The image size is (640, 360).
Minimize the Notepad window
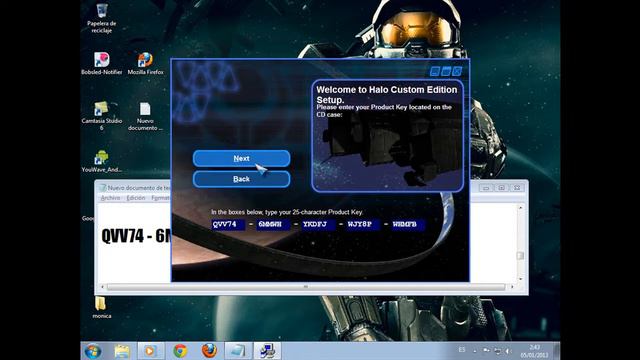(486, 188)
